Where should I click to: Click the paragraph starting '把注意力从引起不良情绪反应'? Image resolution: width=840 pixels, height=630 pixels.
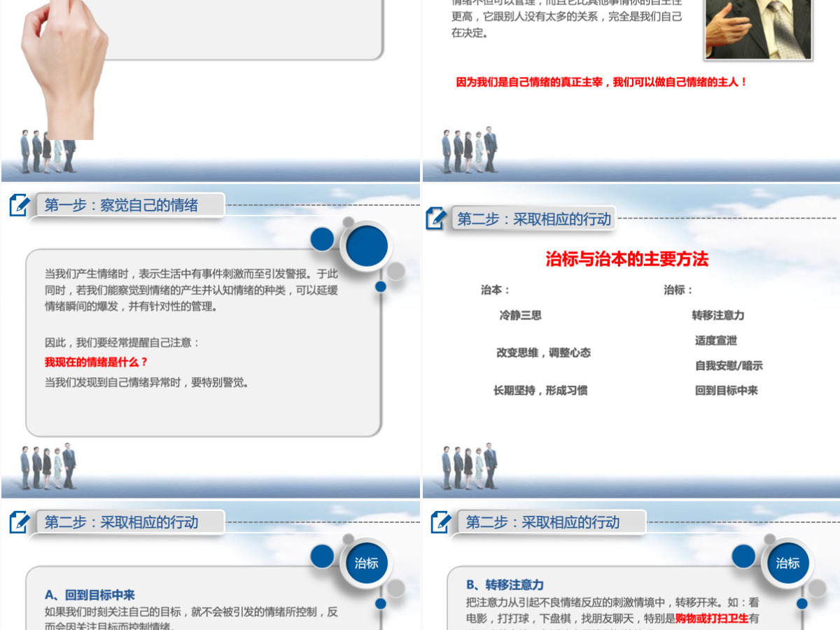tap(612, 614)
